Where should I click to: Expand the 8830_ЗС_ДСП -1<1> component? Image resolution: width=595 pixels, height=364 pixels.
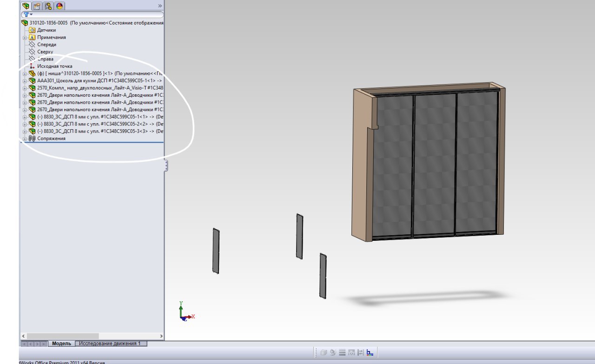coord(24,117)
